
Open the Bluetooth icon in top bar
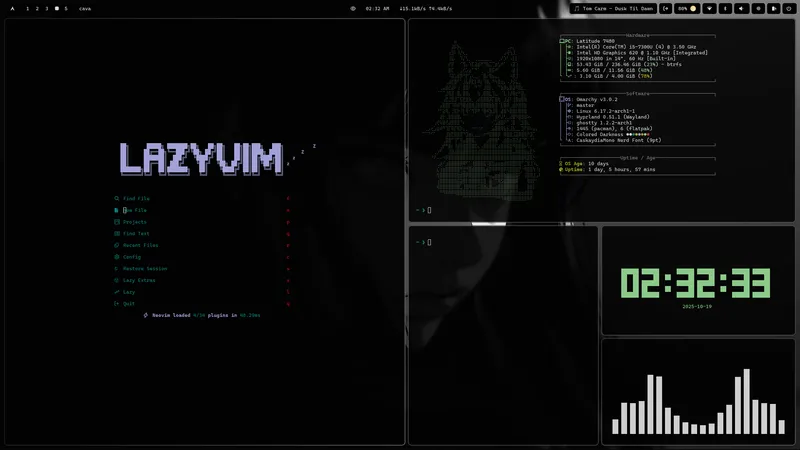point(726,9)
